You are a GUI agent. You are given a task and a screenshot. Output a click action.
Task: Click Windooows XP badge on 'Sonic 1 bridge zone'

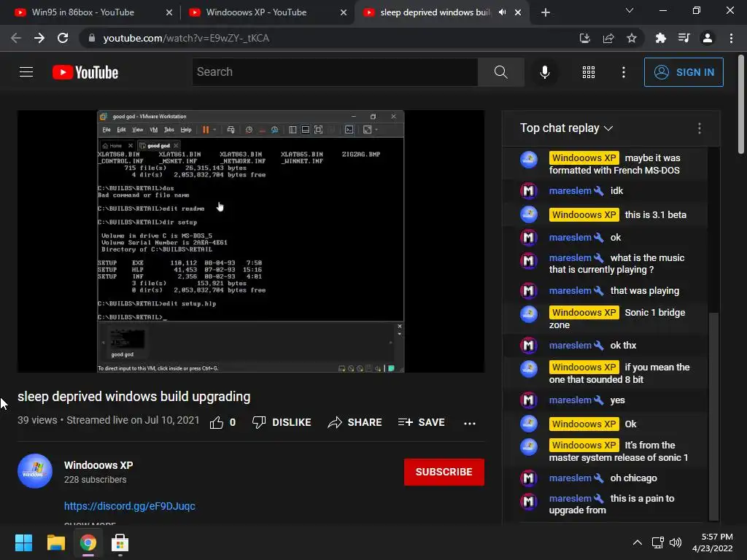584,312
